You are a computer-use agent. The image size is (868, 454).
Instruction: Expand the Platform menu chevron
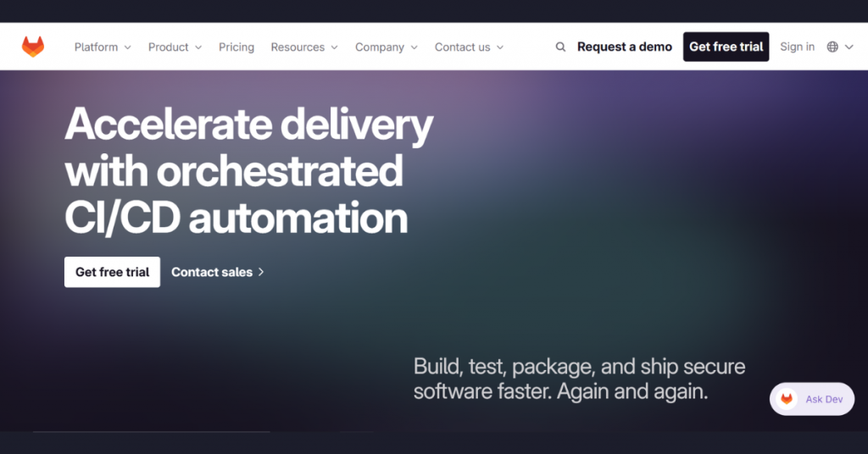tap(127, 47)
